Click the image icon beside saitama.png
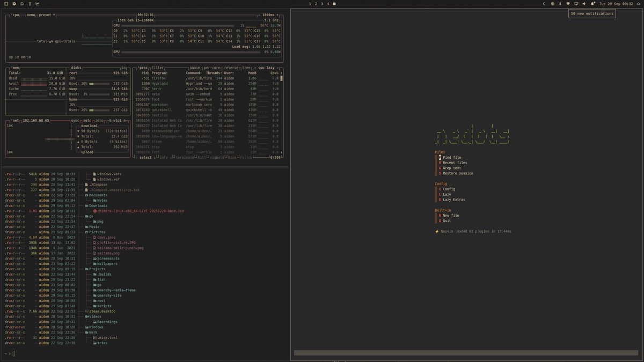Screen dimensions: 644x362 point(95,253)
